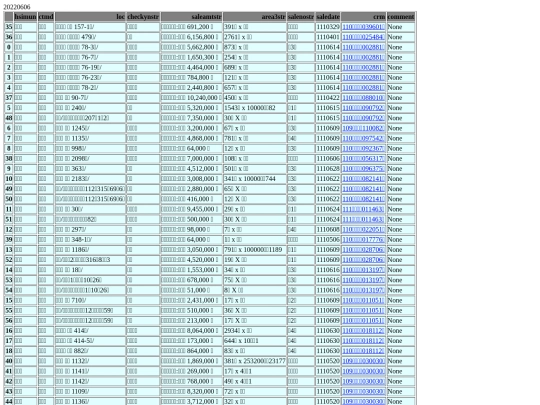The width and height of the screenshot is (540, 405).
Task: Click the crm link in row 7
Action: (x=363, y=138)
